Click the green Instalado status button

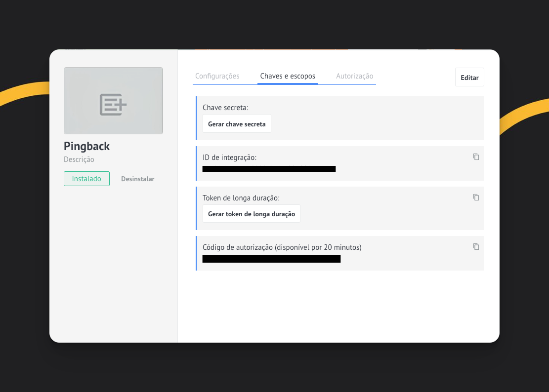point(86,179)
